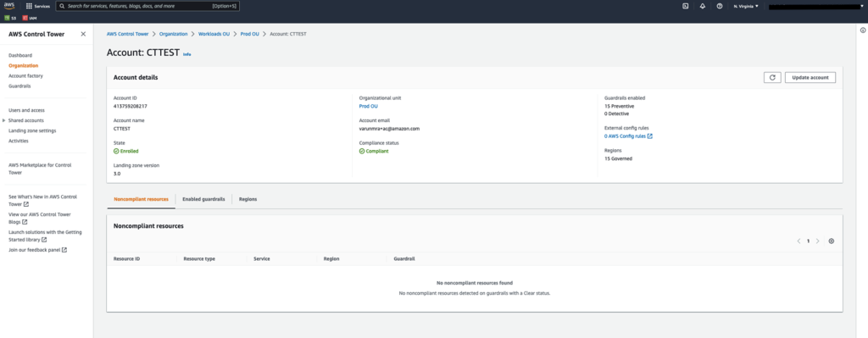
Task: Click Workloads OU breadcrumb link
Action: point(214,34)
